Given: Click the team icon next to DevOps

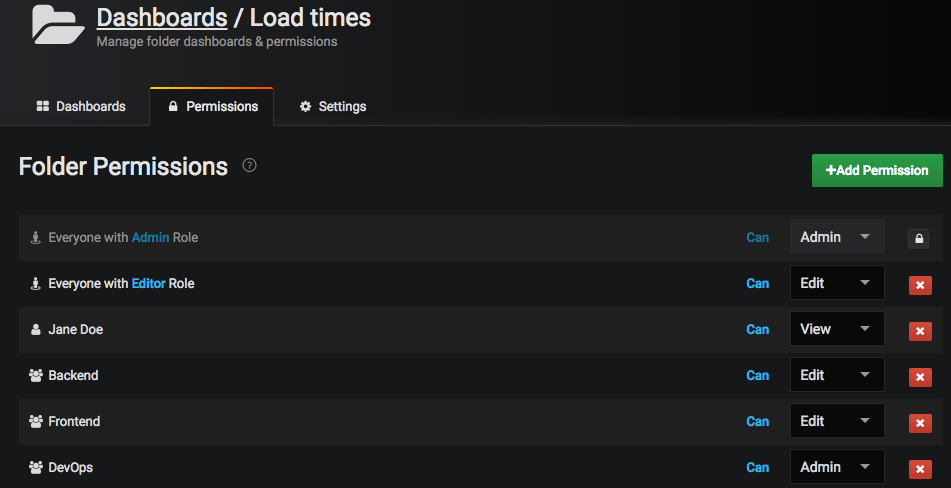Looking at the screenshot, I should [x=36, y=467].
